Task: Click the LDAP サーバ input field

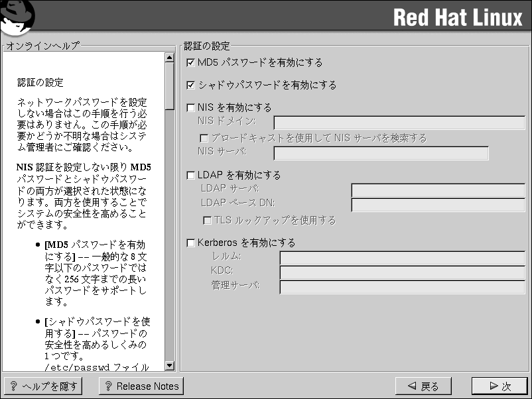Action: click(x=438, y=191)
